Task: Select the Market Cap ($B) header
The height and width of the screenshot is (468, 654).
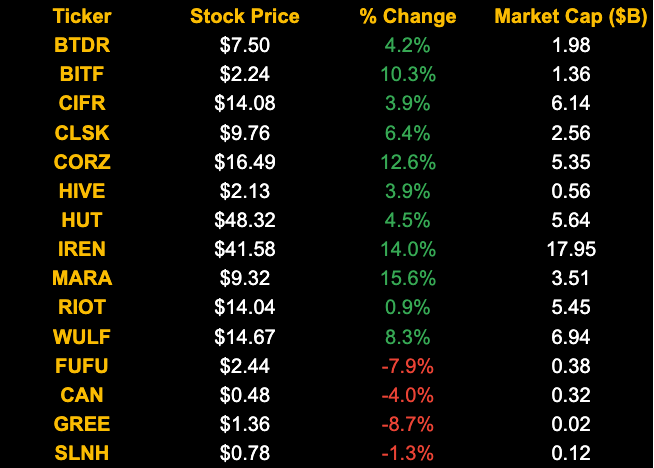Action: click(569, 17)
